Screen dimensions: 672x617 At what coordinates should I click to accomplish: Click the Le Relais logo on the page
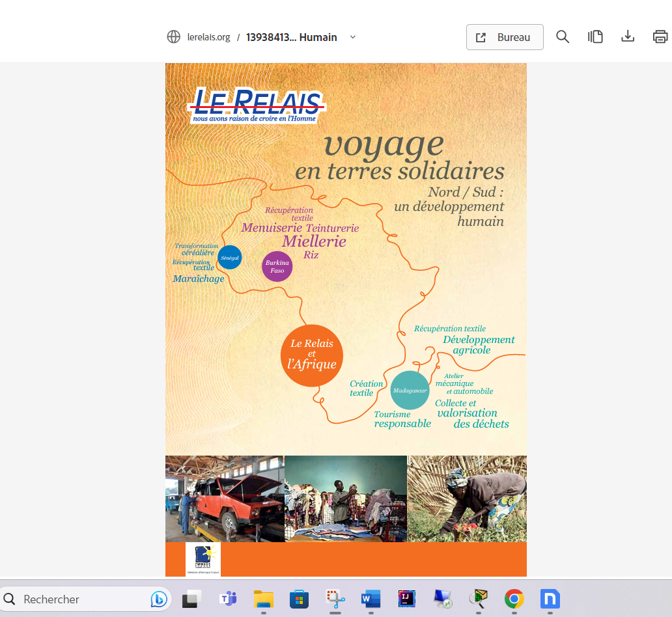[257, 105]
